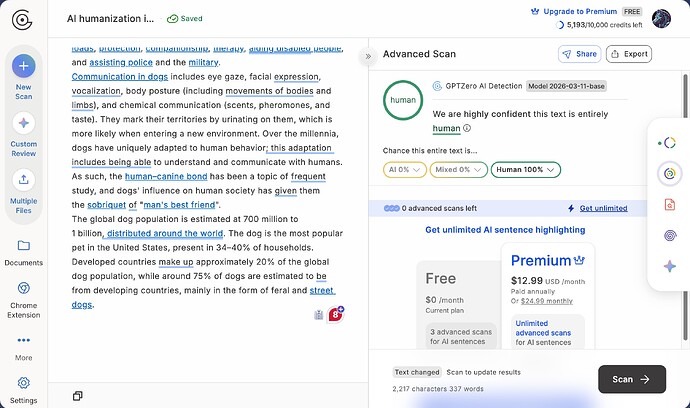Open the assisting police link
Viewport: 690px width, 408px height.
pos(121,62)
